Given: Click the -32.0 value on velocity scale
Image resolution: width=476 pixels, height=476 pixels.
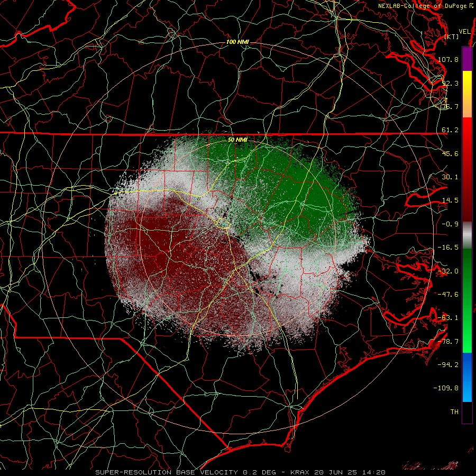Looking at the screenshot, I should click(448, 271).
